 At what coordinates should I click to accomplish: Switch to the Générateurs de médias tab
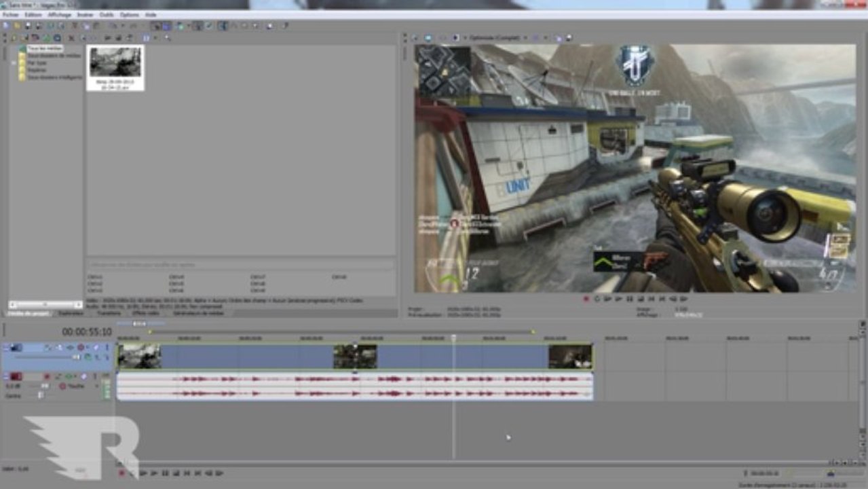click(198, 314)
